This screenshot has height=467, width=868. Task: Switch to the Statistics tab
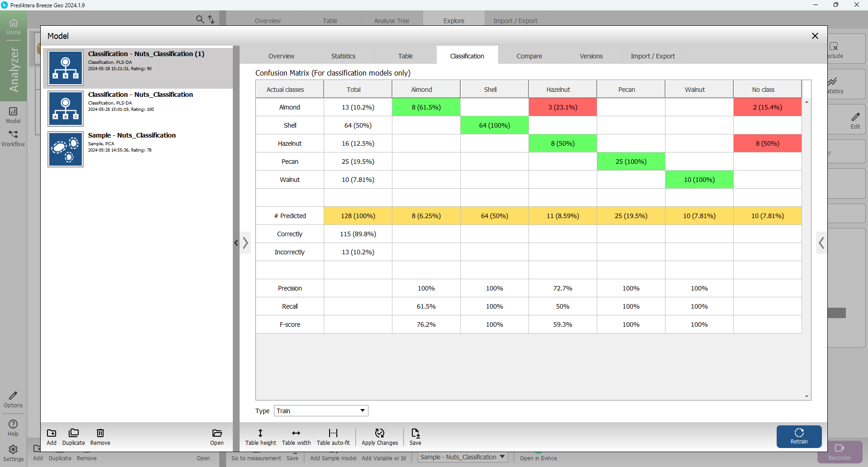[x=343, y=56]
